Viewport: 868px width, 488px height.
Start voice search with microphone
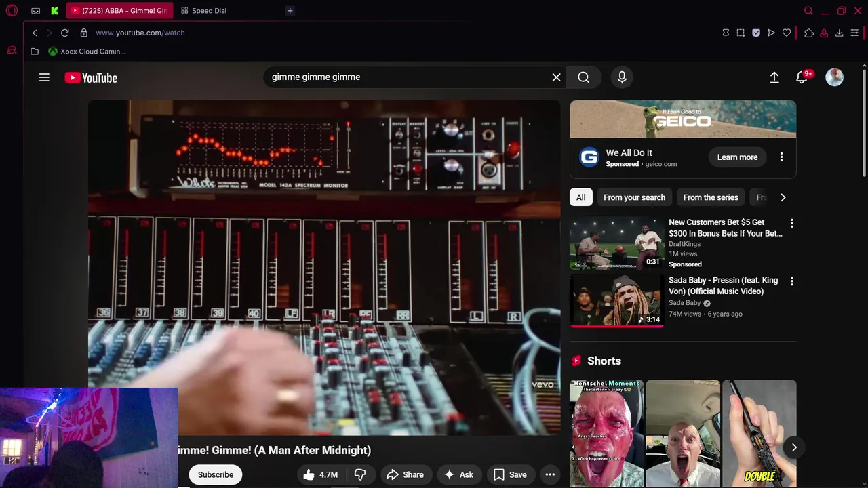622,77
